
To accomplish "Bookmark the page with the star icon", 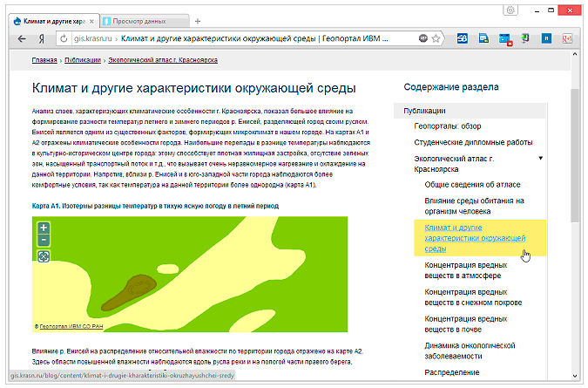I will [x=436, y=39].
